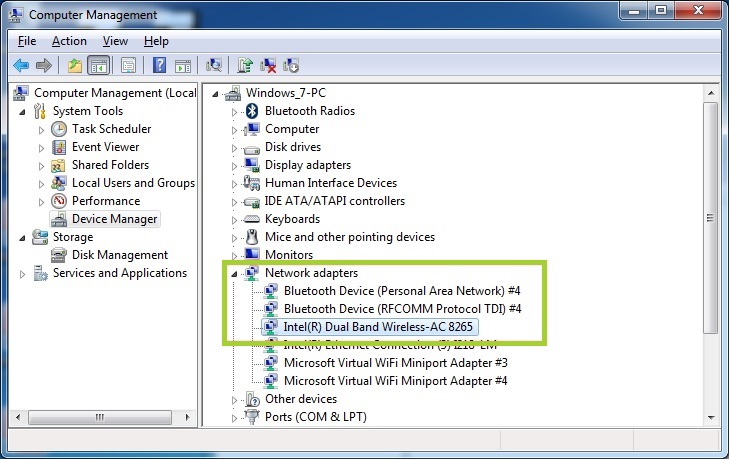Expand the Local Users and Groups node

pyautogui.click(x=41, y=184)
